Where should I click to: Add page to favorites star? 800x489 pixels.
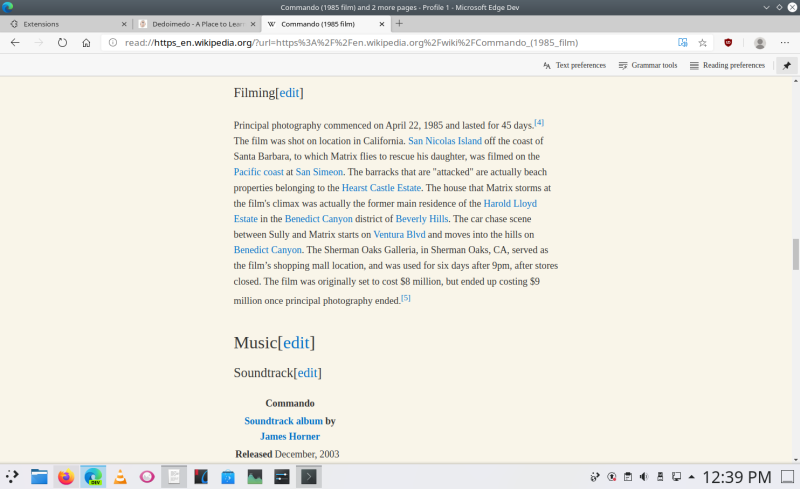click(703, 43)
